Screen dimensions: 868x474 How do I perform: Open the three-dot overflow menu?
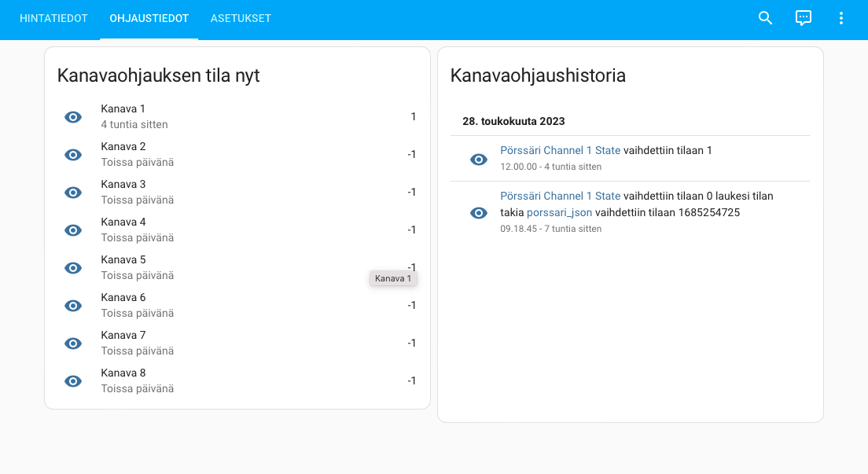pyautogui.click(x=840, y=18)
